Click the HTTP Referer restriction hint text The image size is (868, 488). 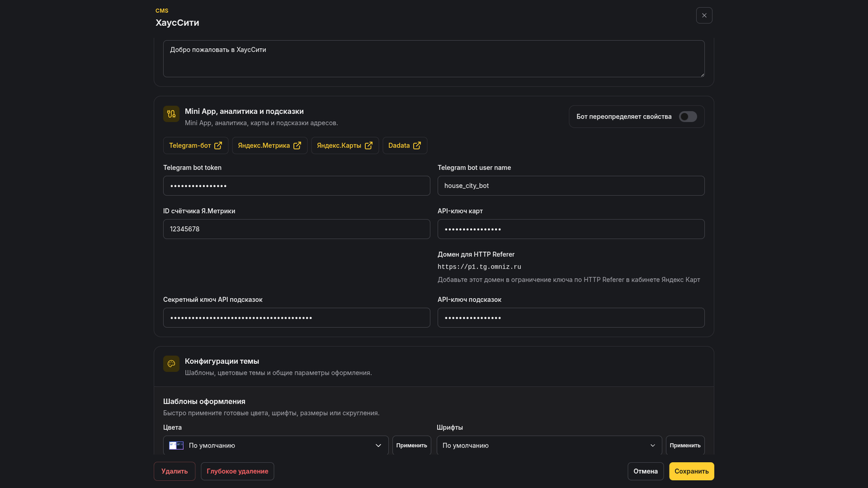(569, 280)
